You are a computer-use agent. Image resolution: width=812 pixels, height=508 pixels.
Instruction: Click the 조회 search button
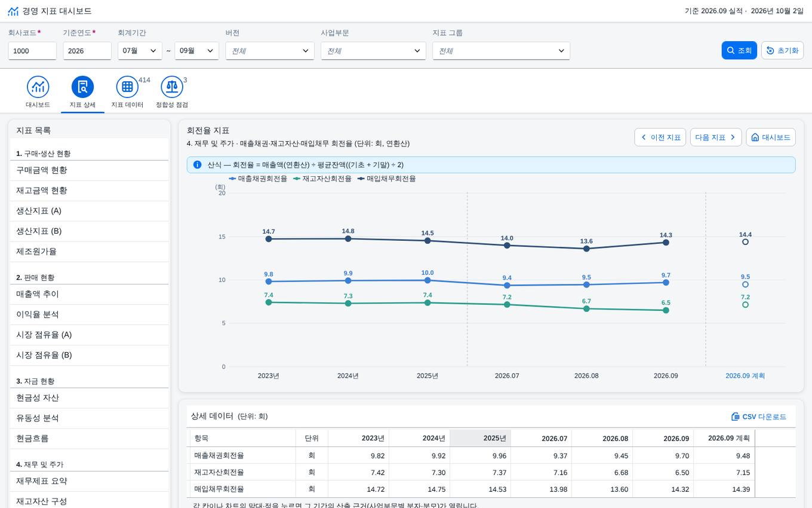coord(739,51)
